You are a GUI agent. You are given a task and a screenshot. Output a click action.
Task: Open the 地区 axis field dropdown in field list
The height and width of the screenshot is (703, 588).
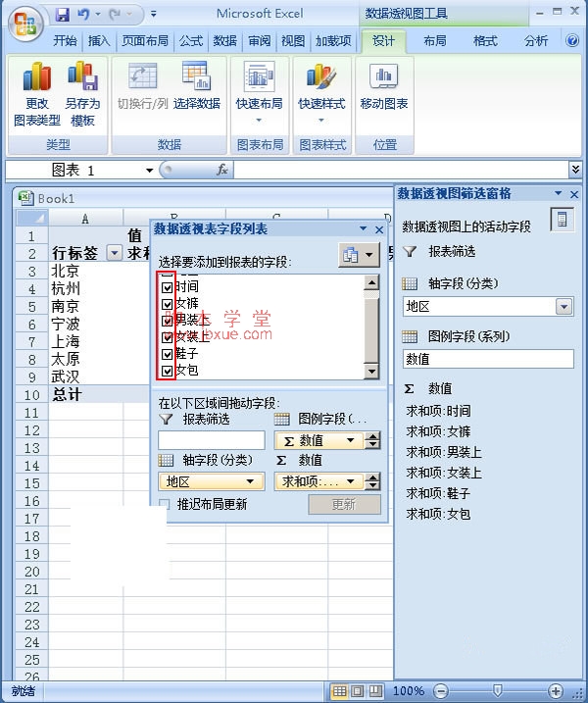[211, 481]
